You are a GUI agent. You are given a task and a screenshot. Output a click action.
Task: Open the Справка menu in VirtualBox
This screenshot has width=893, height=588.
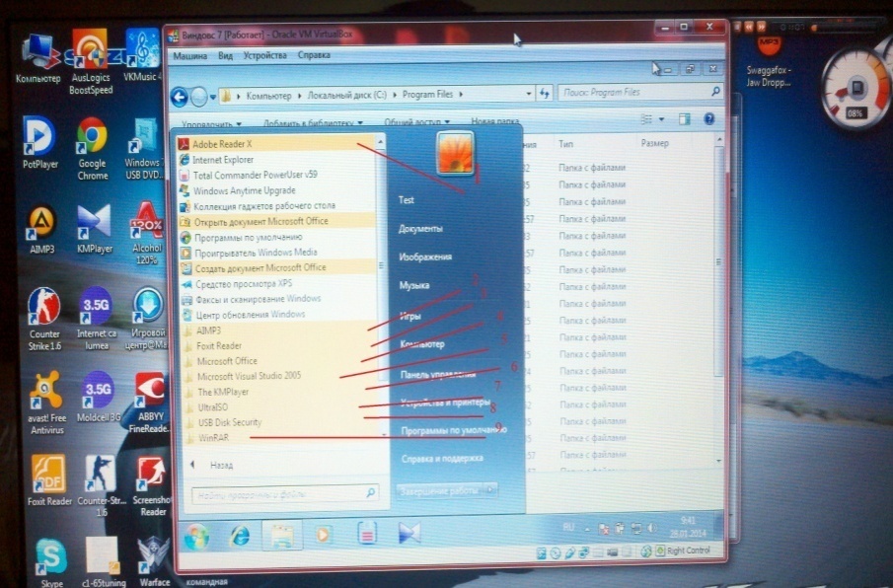pyautogui.click(x=314, y=55)
